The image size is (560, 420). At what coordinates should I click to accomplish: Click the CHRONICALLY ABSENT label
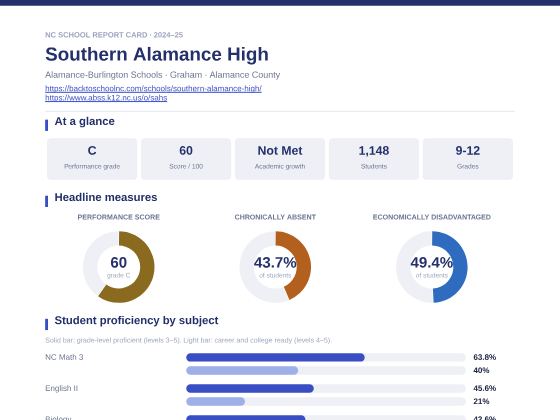(275, 217)
